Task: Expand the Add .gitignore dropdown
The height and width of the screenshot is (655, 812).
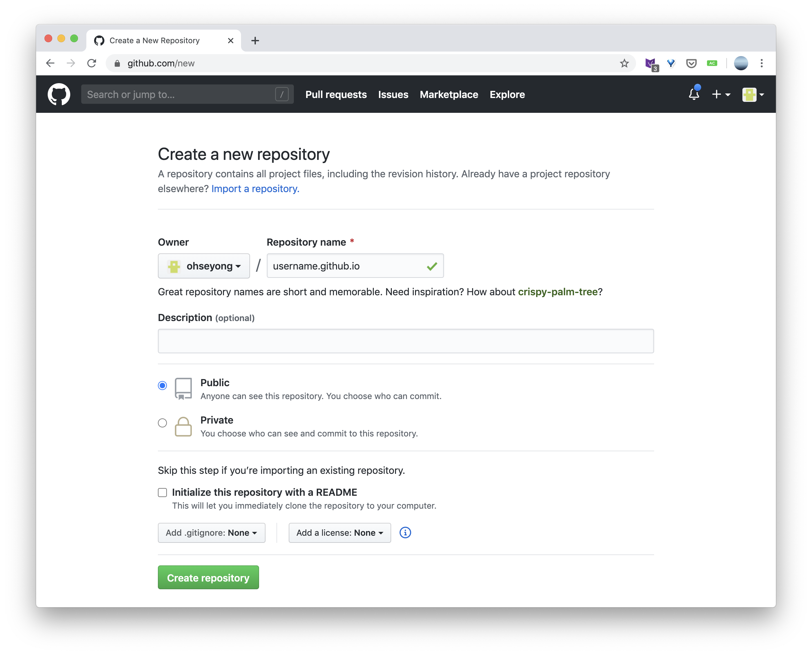Action: [x=210, y=533]
